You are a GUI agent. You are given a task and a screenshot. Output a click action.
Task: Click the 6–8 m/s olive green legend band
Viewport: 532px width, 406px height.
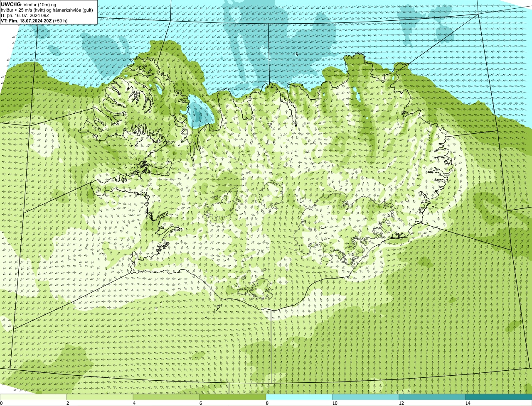pyautogui.click(x=233, y=397)
